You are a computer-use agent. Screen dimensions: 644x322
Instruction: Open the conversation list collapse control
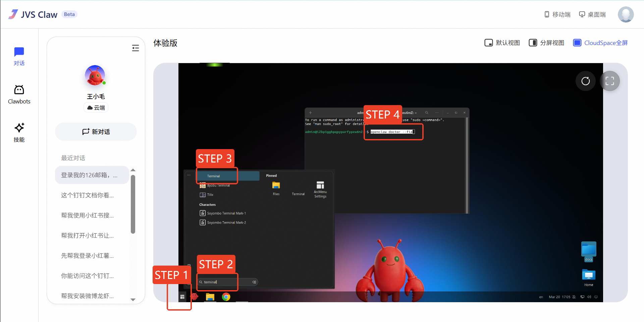[x=136, y=48]
